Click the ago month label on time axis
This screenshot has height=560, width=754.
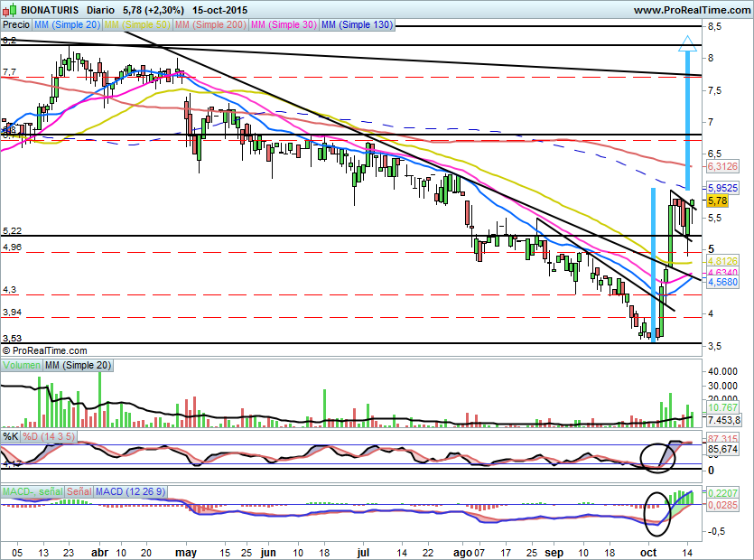[462, 553]
